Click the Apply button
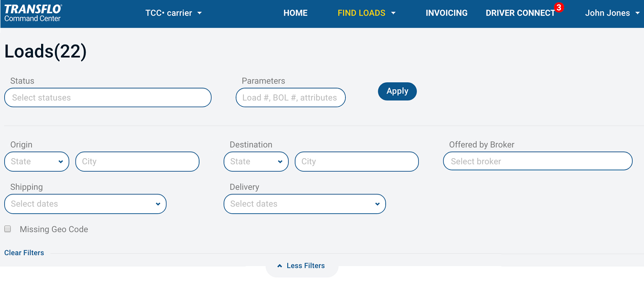The height and width of the screenshot is (290, 644). click(397, 91)
